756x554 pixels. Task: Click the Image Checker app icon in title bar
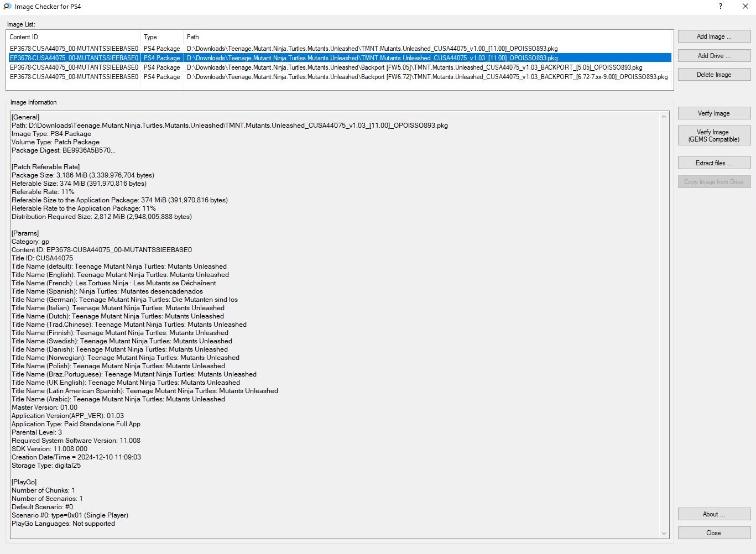[7, 7]
